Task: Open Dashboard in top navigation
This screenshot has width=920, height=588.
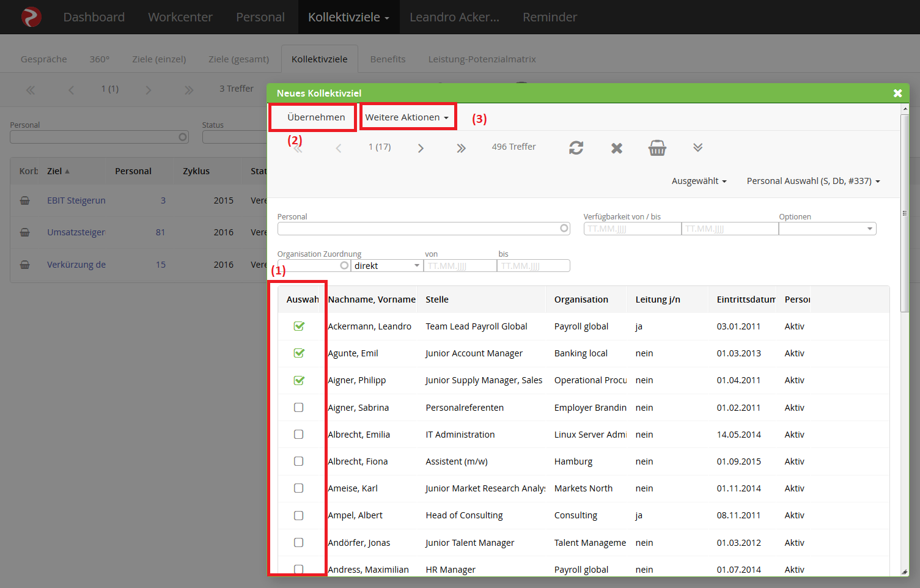Action: coord(94,17)
